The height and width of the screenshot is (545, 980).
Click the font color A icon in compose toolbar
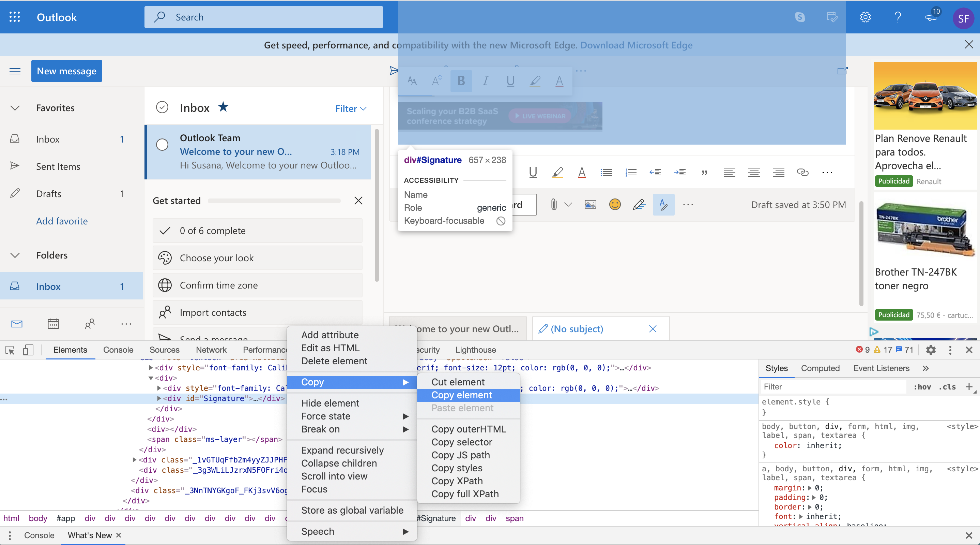coord(582,173)
